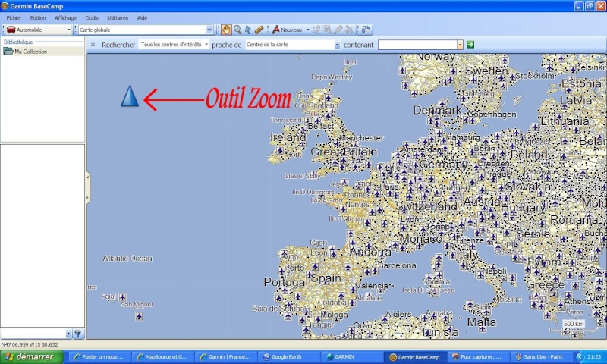Open the Aide menu
The height and width of the screenshot is (364, 607).
pyautogui.click(x=142, y=17)
